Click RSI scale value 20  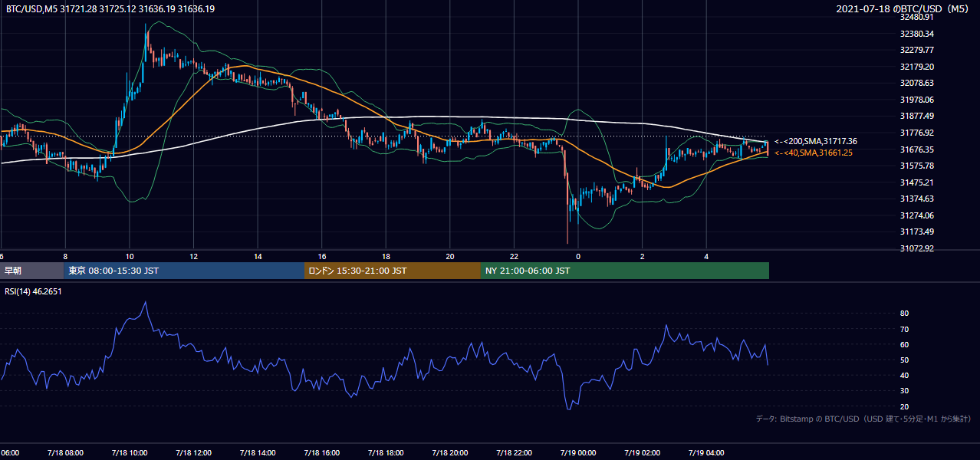[904, 406]
